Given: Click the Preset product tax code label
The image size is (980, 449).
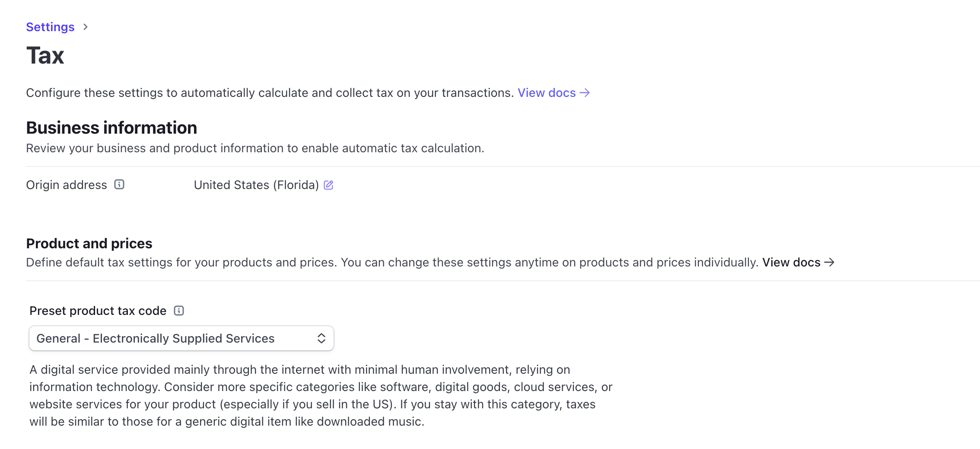Looking at the screenshot, I should coord(98,311).
